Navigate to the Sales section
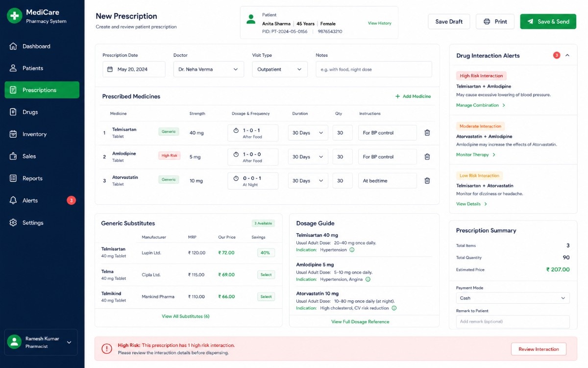 pyautogui.click(x=42, y=156)
